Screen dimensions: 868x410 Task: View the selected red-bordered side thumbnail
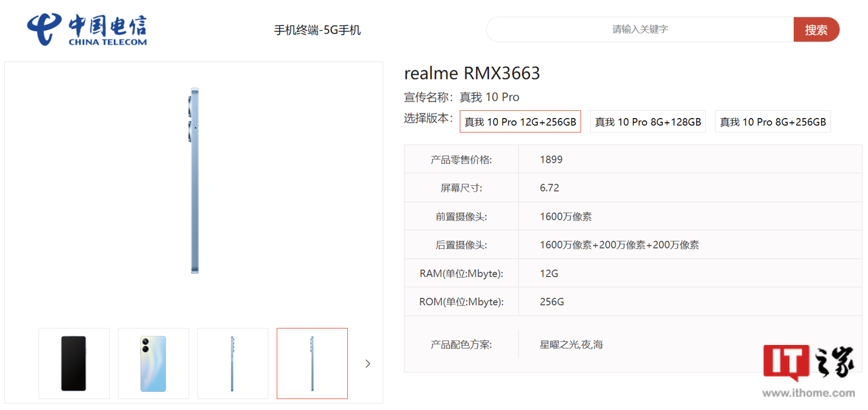(x=312, y=364)
